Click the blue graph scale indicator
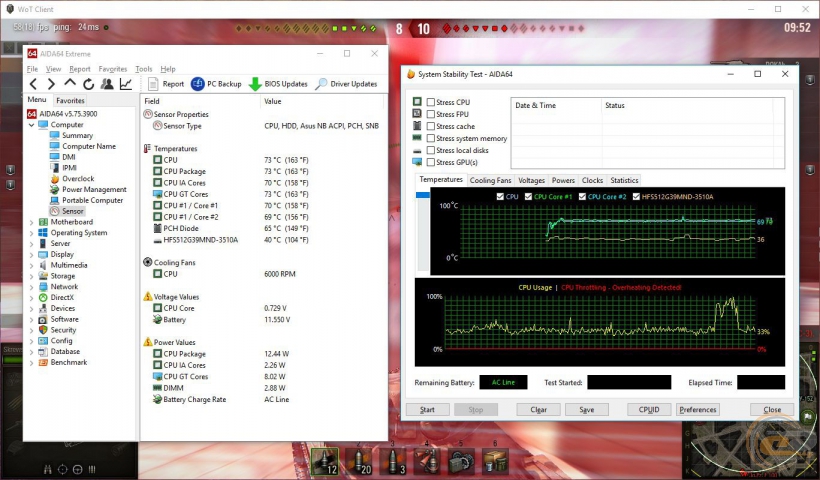The width and height of the screenshot is (820, 480). coord(423,195)
